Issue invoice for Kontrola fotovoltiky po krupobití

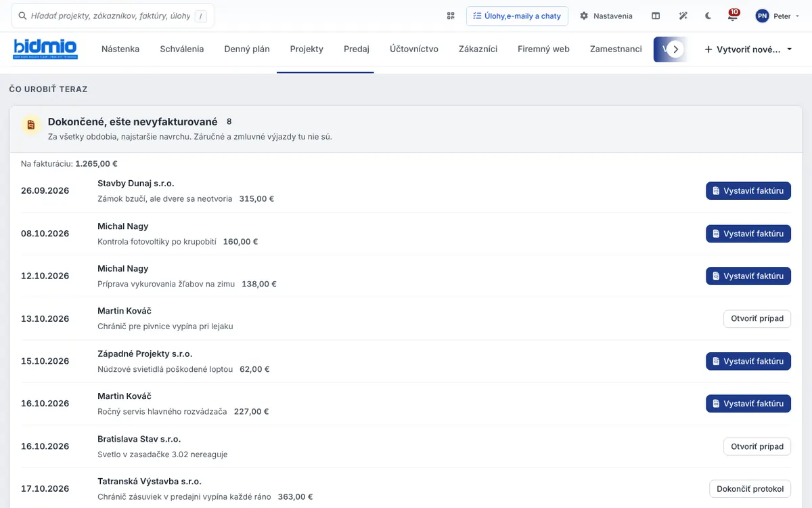748,234
